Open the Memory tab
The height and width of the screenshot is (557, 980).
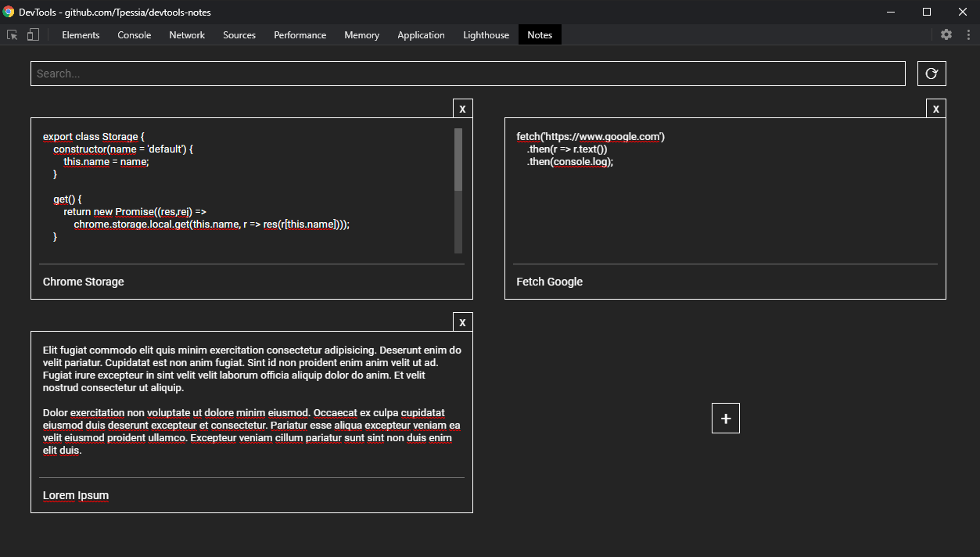click(x=362, y=35)
